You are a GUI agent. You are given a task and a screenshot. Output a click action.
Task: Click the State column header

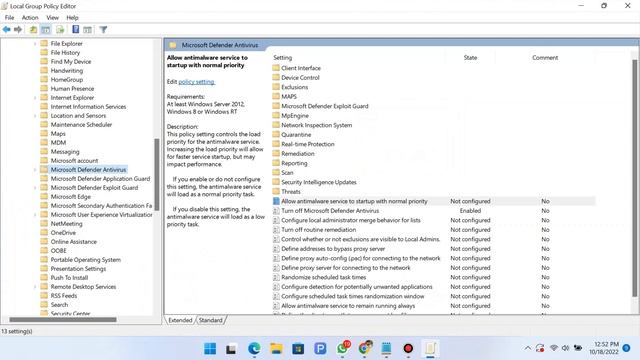pos(470,58)
